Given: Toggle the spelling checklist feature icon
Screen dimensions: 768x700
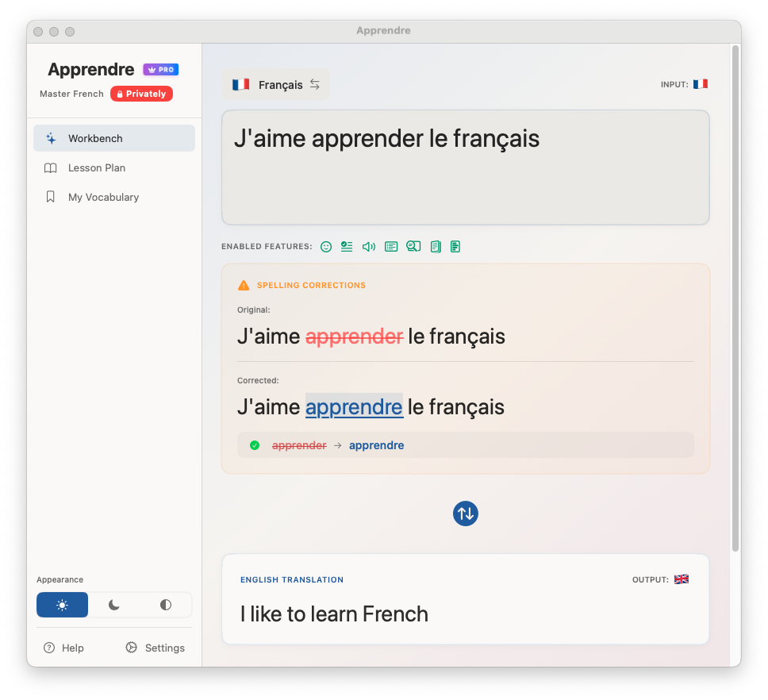Looking at the screenshot, I should [x=346, y=246].
